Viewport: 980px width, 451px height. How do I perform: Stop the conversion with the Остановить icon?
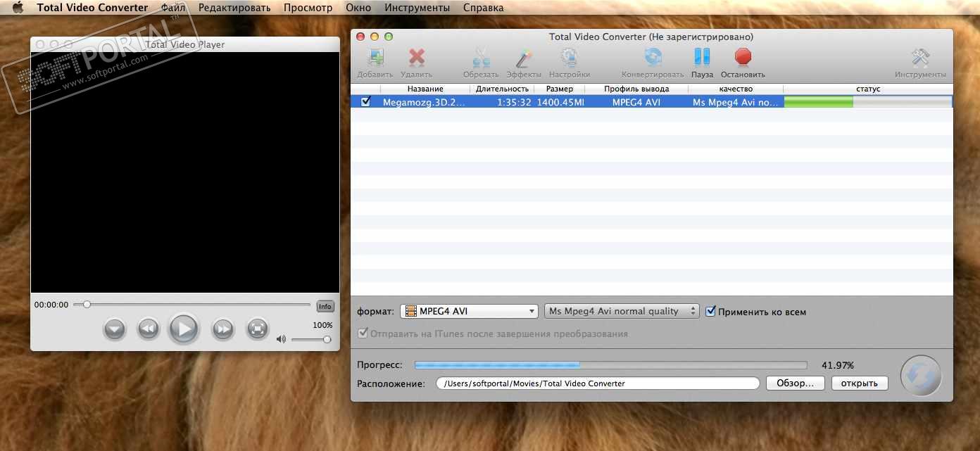(x=743, y=57)
